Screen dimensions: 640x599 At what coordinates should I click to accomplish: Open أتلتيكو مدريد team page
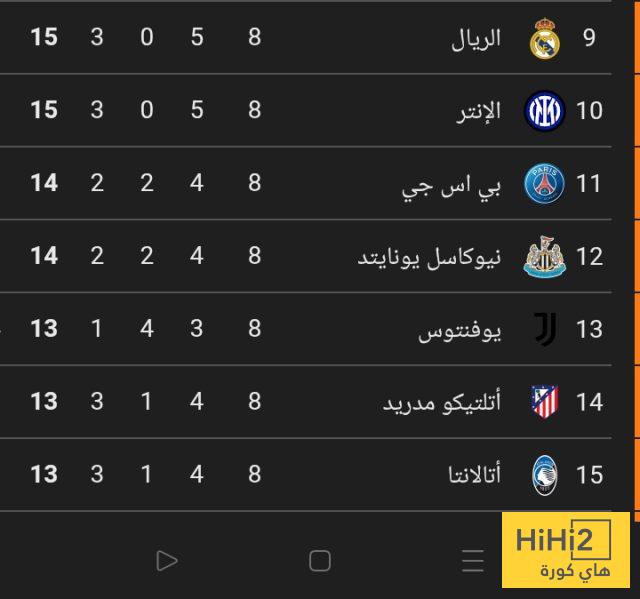point(442,403)
